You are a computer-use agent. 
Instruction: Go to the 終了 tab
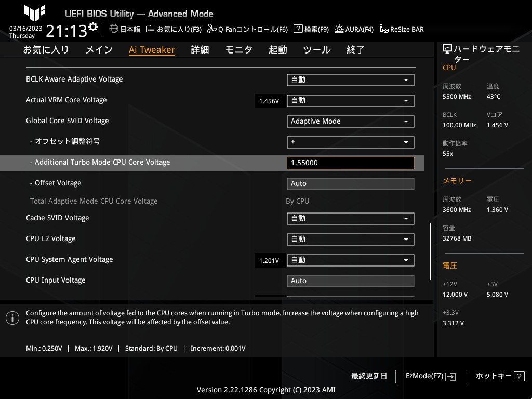tap(355, 50)
